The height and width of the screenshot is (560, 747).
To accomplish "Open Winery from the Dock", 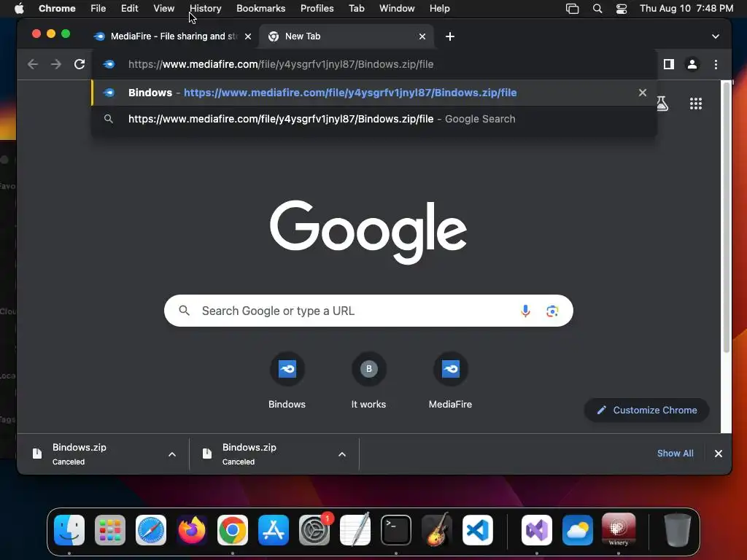I will (619, 530).
